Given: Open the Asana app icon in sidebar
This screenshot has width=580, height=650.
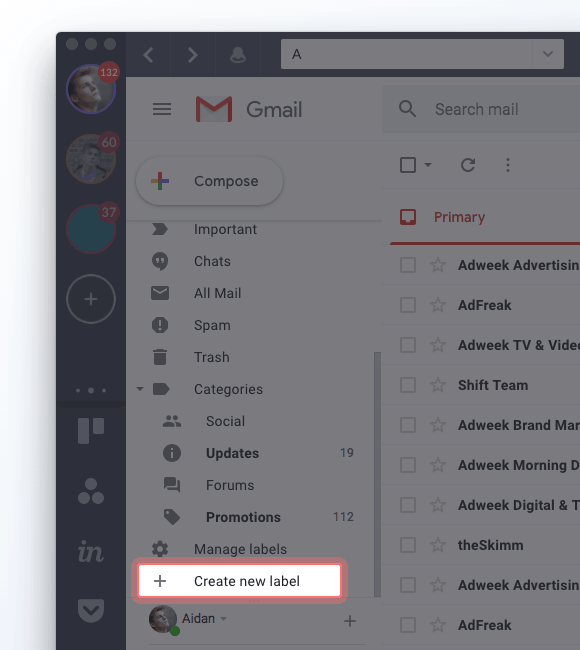Looking at the screenshot, I should coord(91,491).
